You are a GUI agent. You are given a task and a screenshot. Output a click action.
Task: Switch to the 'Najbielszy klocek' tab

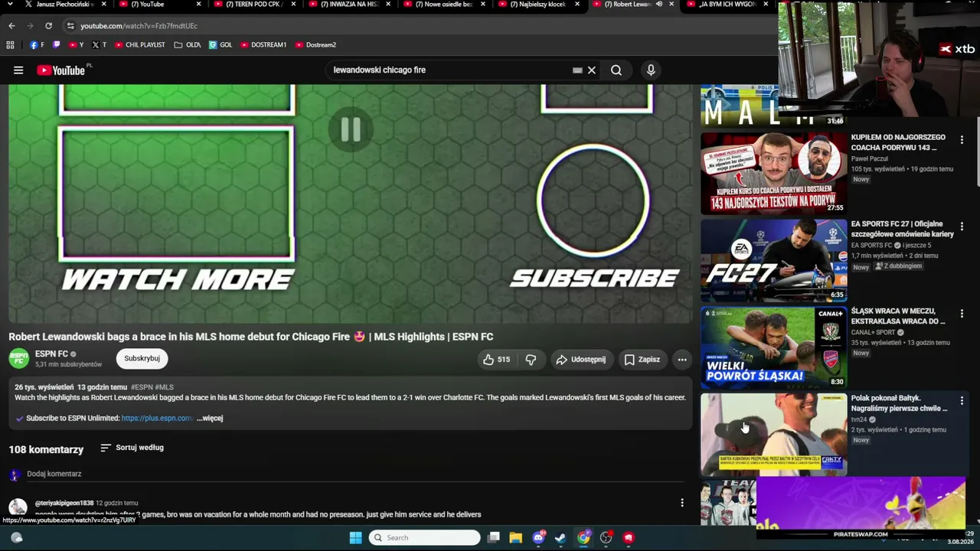click(537, 5)
